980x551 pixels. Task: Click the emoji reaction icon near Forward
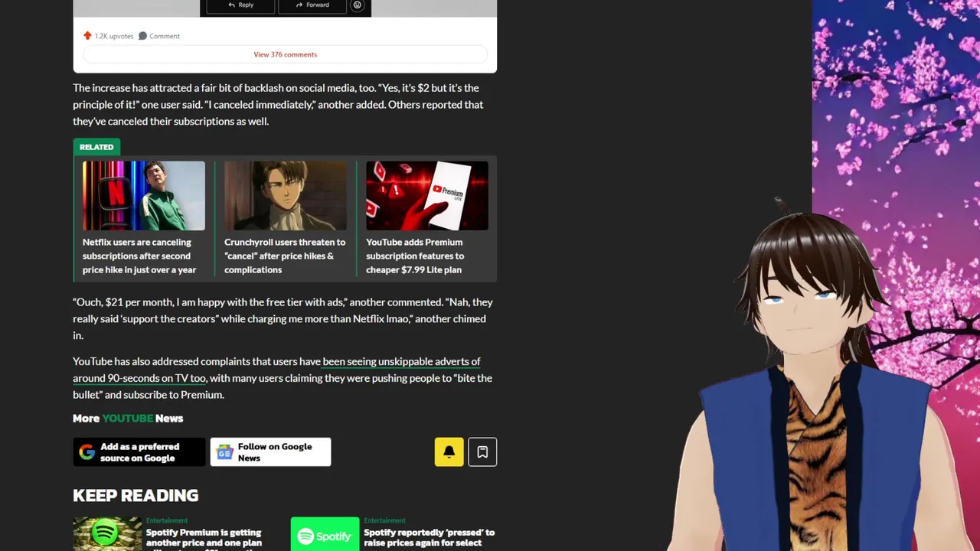tap(357, 5)
